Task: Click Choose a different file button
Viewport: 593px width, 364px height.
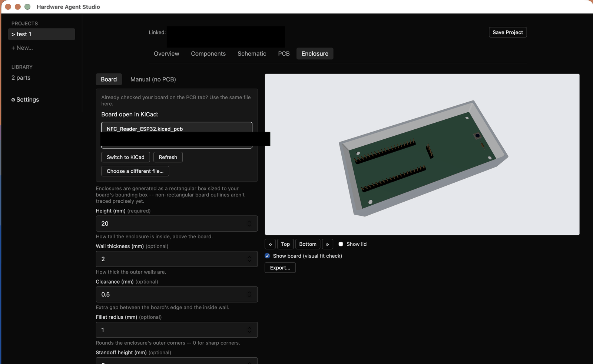Action: coord(135,171)
